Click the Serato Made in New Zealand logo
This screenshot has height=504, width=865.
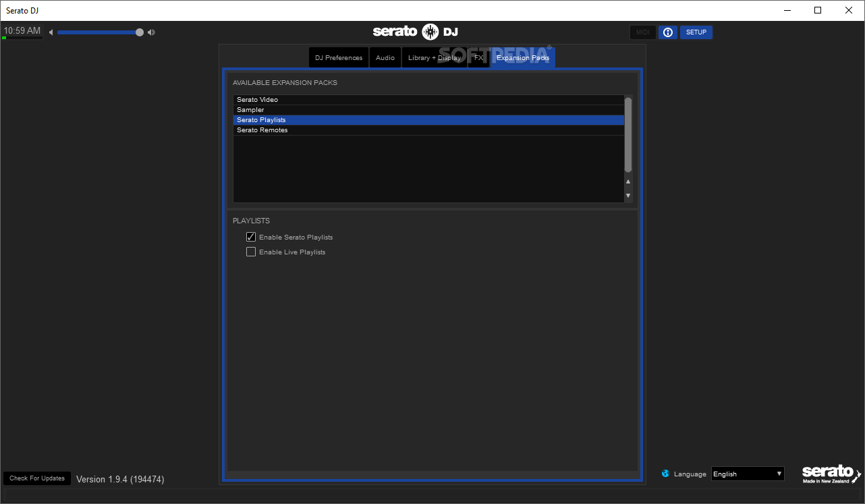click(831, 474)
